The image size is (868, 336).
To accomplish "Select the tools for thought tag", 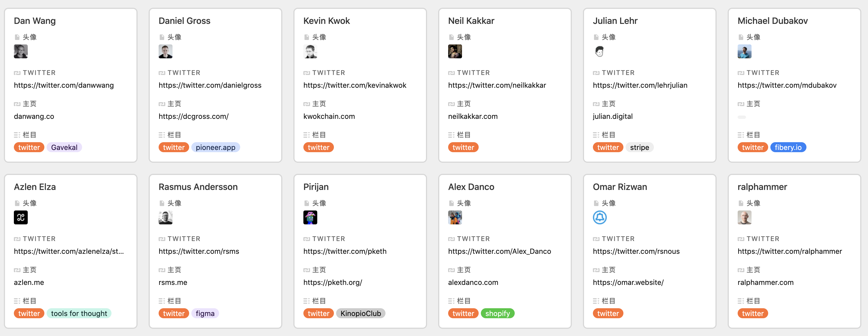I will point(79,314).
